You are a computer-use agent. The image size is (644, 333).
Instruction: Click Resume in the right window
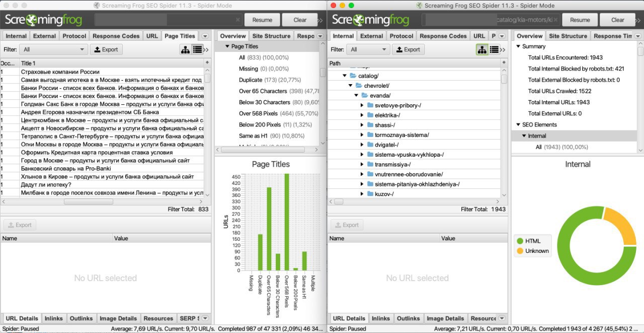[x=580, y=20]
